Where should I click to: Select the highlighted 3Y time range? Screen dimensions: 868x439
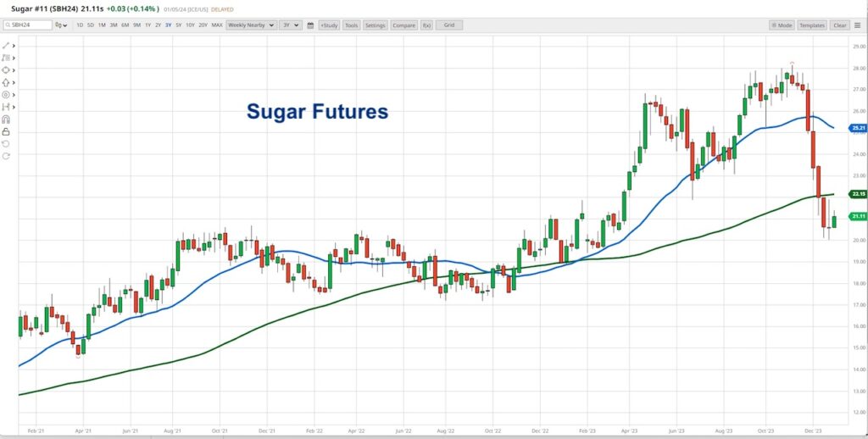click(169, 25)
